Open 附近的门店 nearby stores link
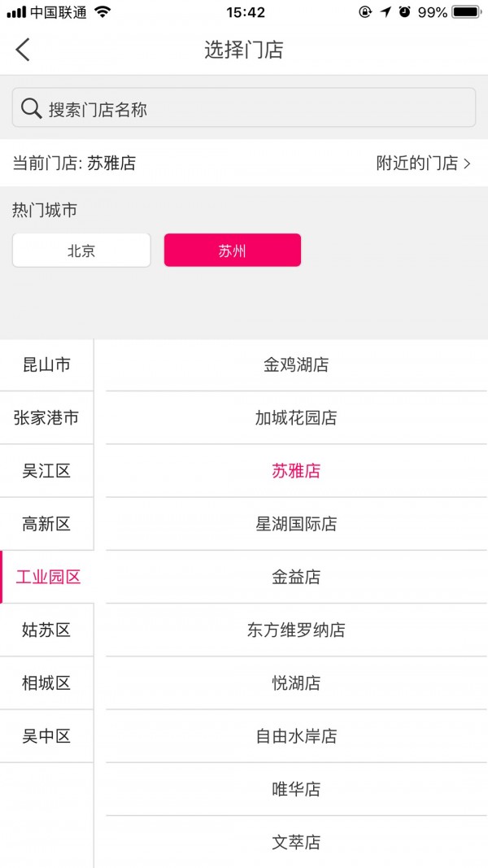 coord(423,163)
